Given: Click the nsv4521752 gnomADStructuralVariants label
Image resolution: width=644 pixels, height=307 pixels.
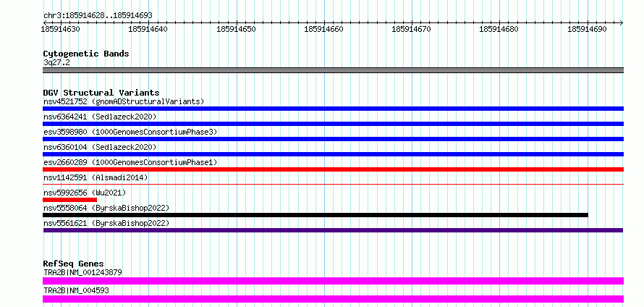Looking at the screenshot, I should pos(124,101).
